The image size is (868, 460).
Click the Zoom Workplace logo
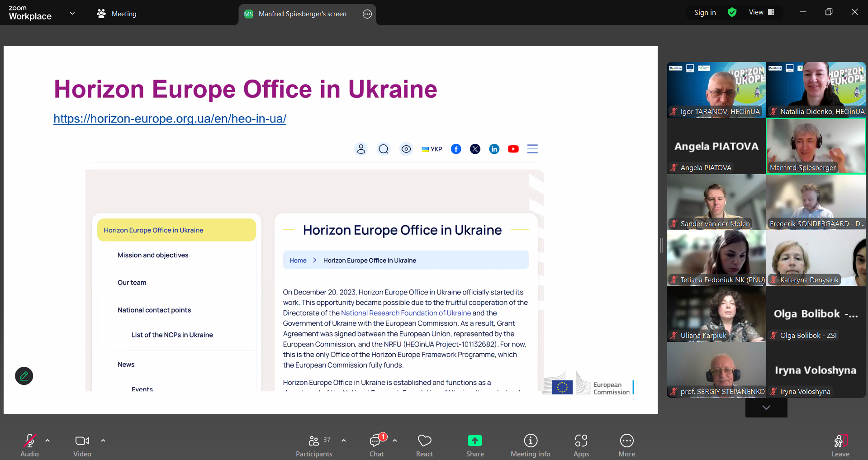tap(30, 13)
